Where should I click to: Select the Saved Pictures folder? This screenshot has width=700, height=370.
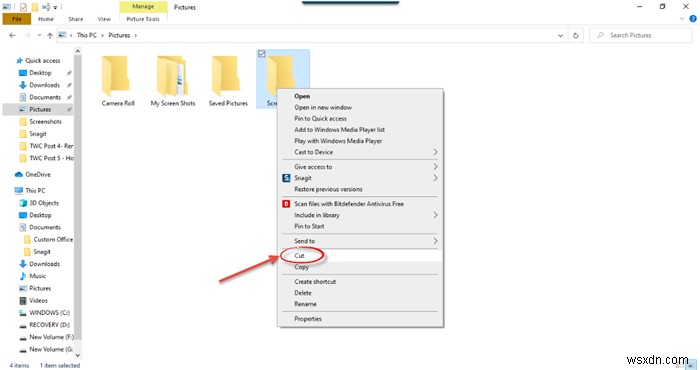point(228,81)
